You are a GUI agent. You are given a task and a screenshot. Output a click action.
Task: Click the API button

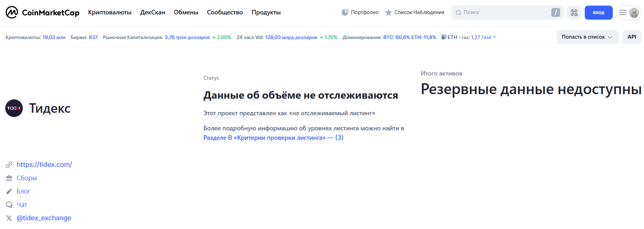(631, 37)
